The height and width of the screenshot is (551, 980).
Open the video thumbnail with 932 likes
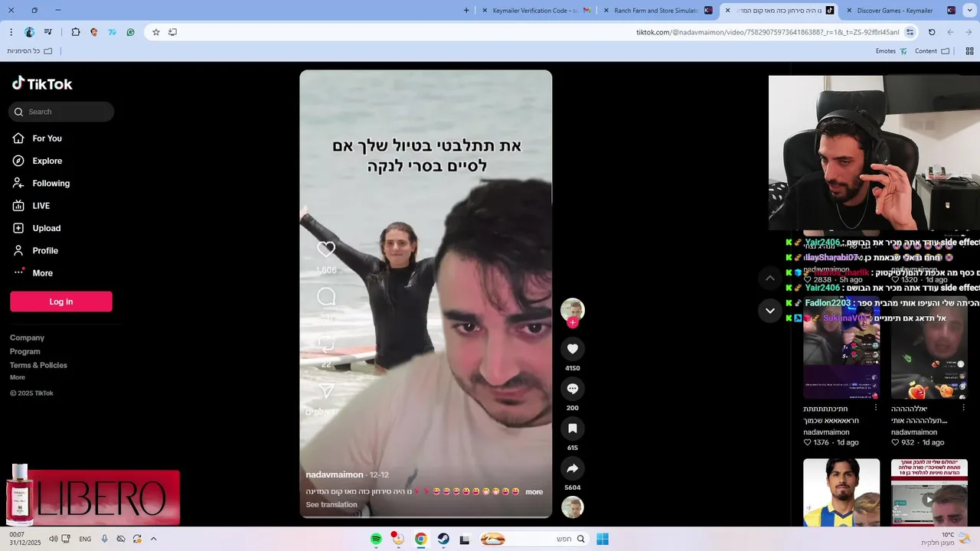[x=929, y=348]
